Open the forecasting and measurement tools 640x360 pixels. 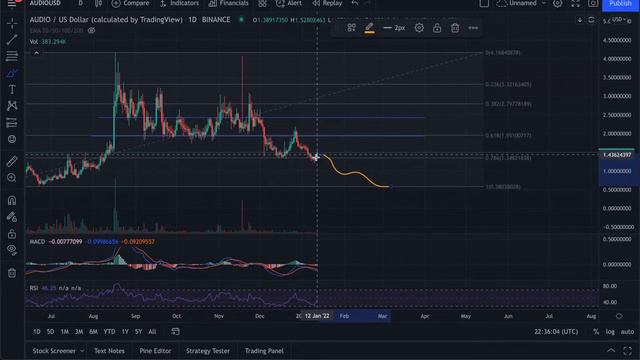coord(12,122)
